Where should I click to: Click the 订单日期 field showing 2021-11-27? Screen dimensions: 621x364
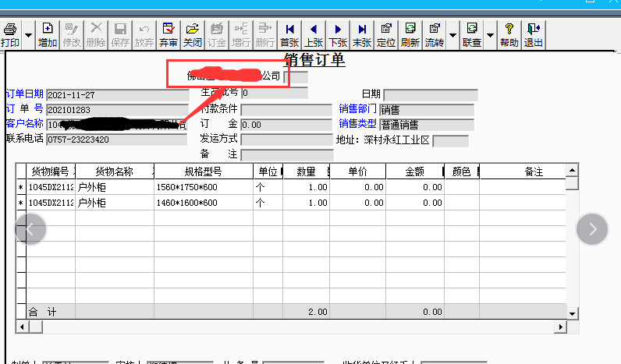(x=118, y=95)
